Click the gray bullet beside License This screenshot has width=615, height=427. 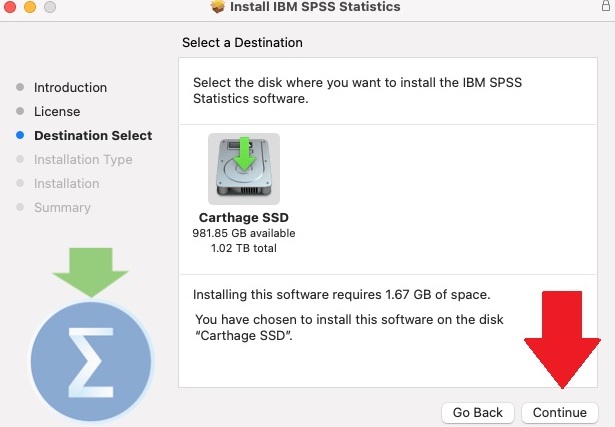coord(20,111)
